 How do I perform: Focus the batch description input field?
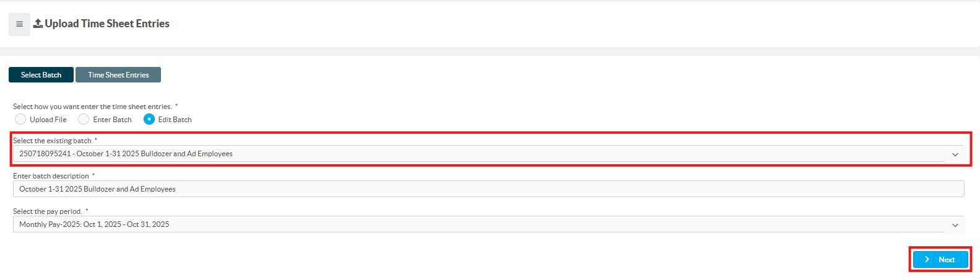click(488, 189)
